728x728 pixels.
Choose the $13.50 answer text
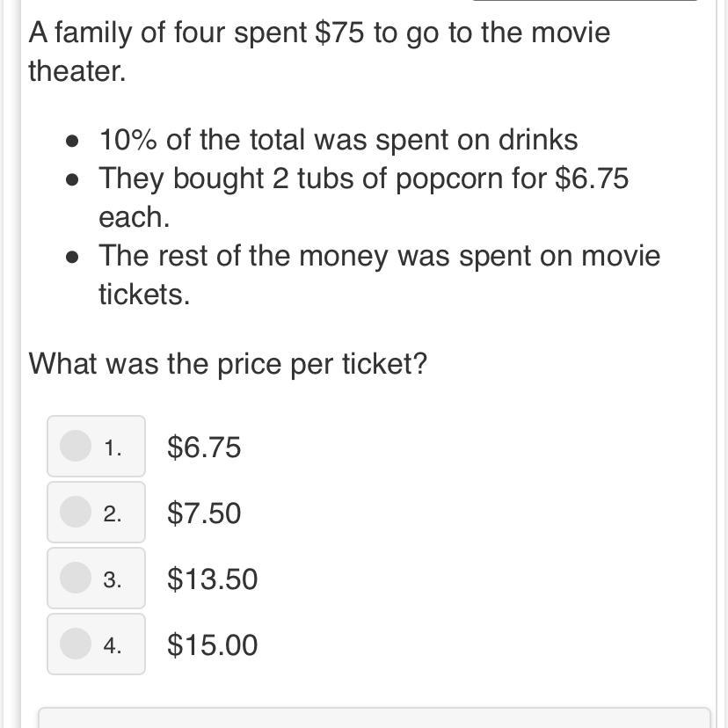[x=213, y=579]
